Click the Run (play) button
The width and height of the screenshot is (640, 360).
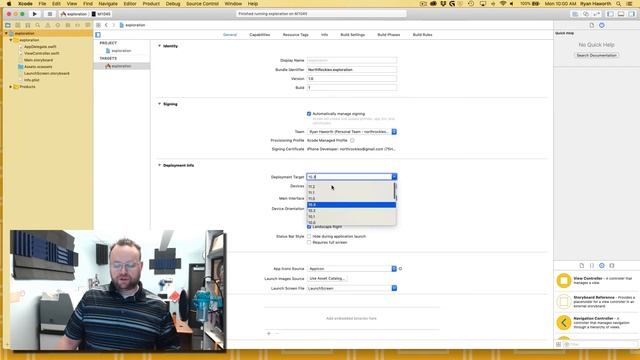(35, 14)
